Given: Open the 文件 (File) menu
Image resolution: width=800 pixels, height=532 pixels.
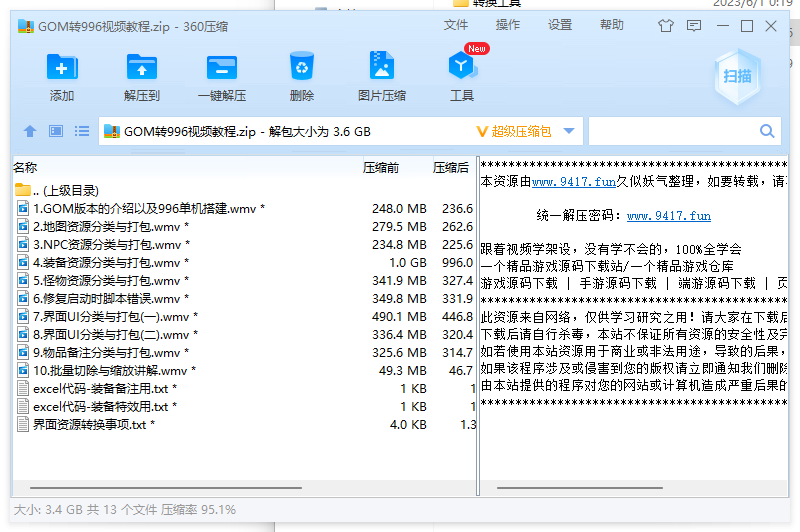Looking at the screenshot, I should pyautogui.click(x=456, y=24).
